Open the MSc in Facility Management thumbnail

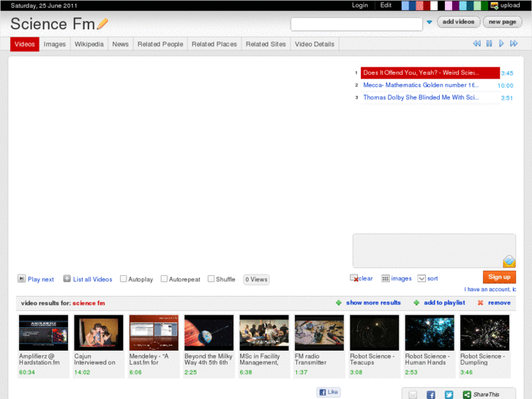click(x=264, y=332)
